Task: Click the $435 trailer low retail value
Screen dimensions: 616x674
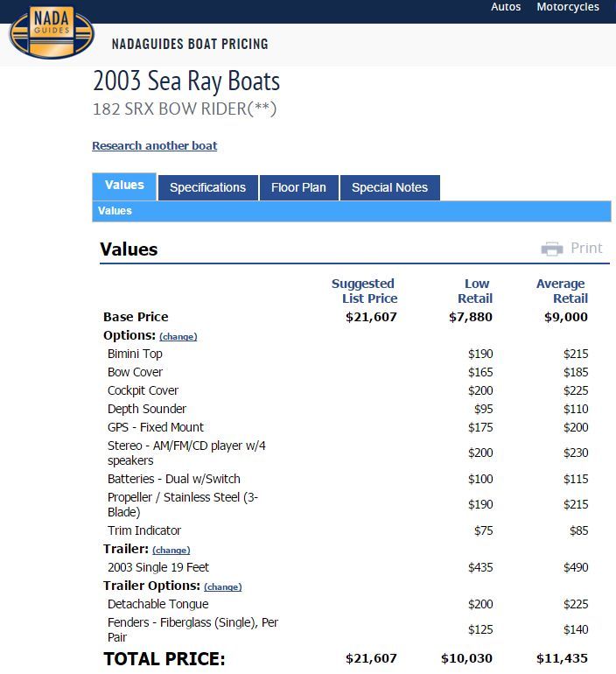Action: (x=480, y=567)
